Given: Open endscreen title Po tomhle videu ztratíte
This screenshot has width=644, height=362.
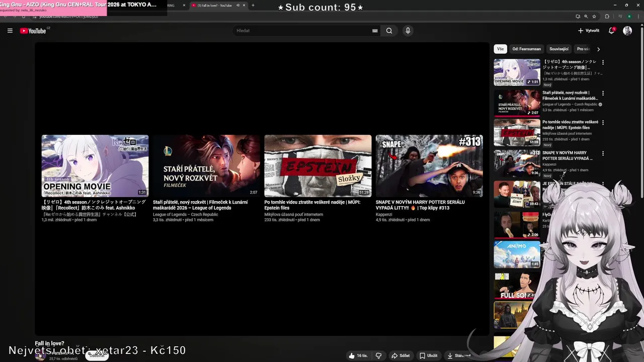Looking at the screenshot, I should (312, 205).
